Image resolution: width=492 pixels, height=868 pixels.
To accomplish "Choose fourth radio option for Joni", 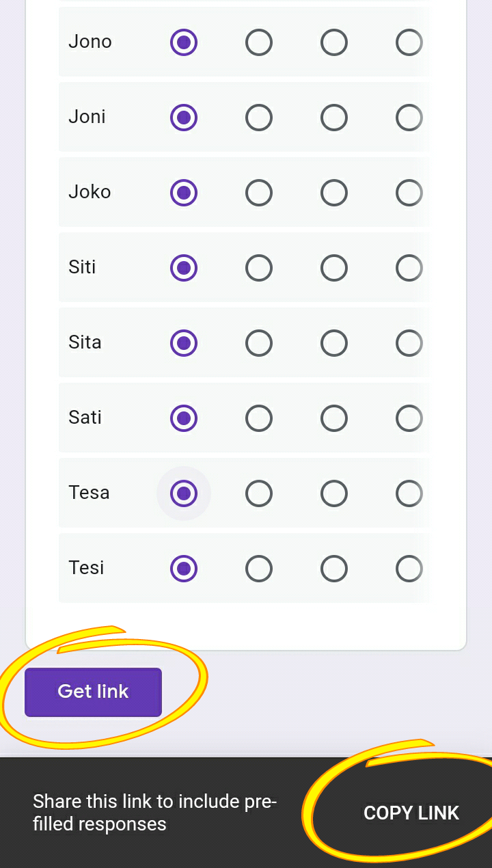I will (x=409, y=118).
